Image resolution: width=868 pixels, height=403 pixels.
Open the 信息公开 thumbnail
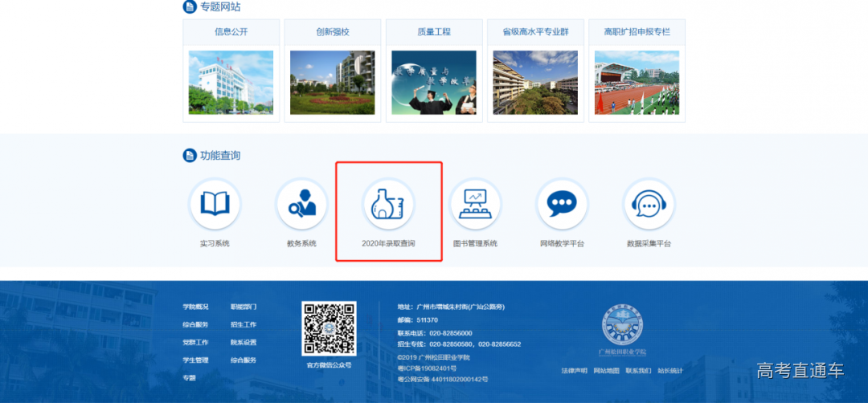[231, 82]
